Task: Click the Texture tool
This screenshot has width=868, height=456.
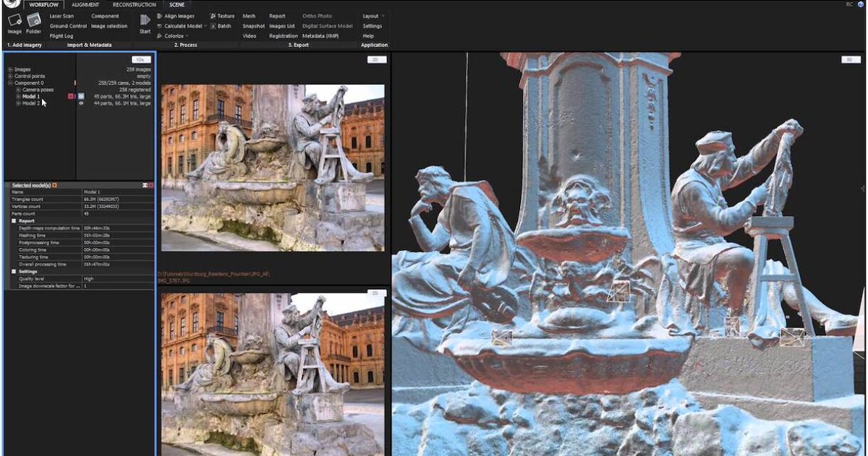Action: 221,16
